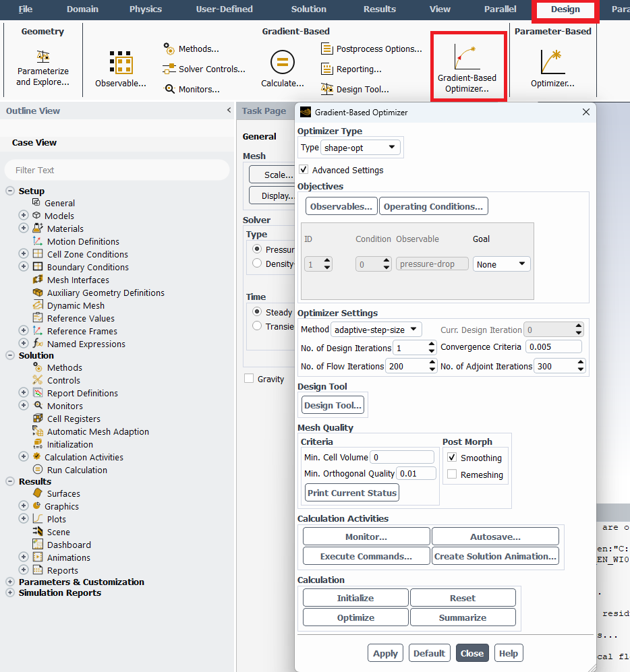Screen dimensions: 630x672
Task: Uncheck the Advanced Settings checkbox
Action: click(x=303, y=170)
